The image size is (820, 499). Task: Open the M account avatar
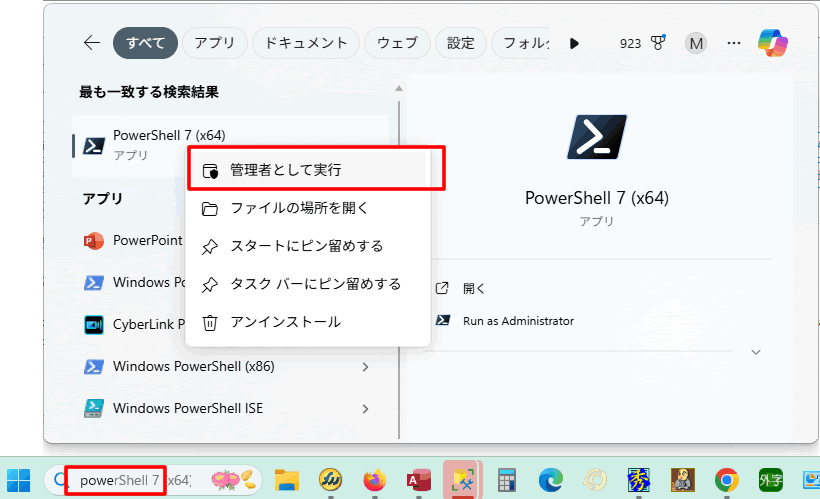(x=696, y=43)
